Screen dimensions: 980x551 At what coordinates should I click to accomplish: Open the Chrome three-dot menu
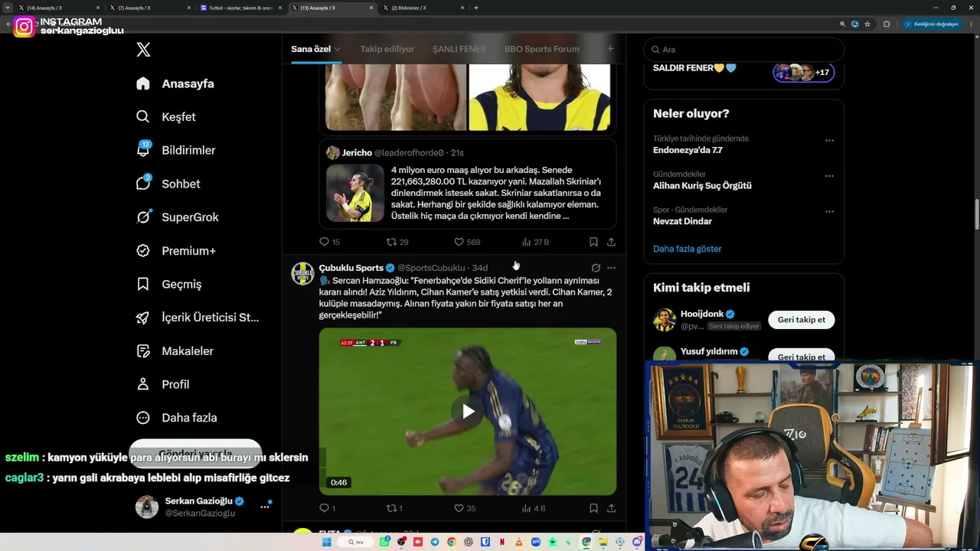tap(970, 24)
